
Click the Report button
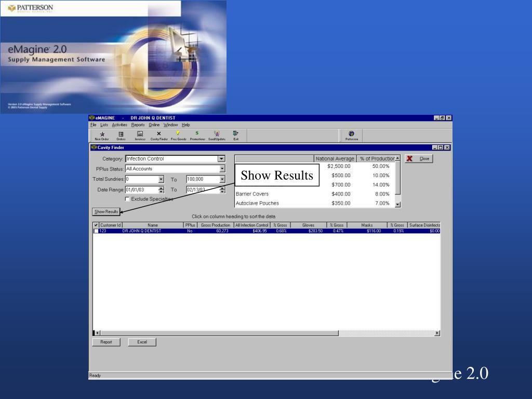106,342
